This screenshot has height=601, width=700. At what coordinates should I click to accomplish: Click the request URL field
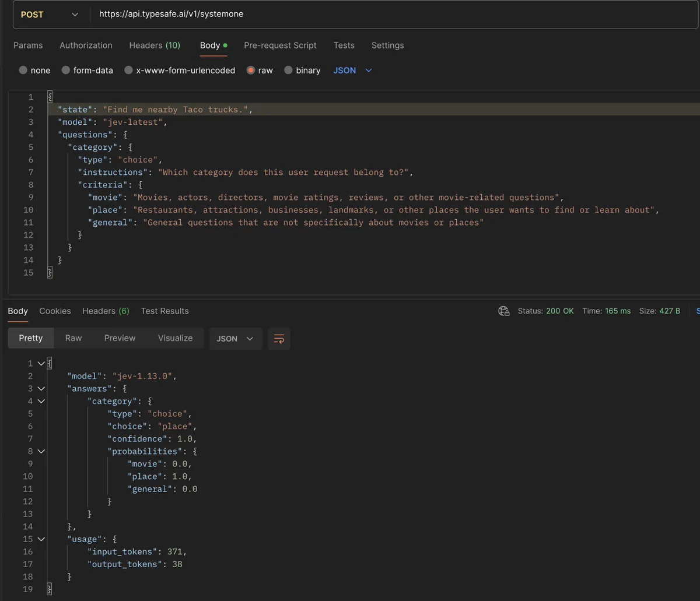pyautogui.click(x=394, y=15)
